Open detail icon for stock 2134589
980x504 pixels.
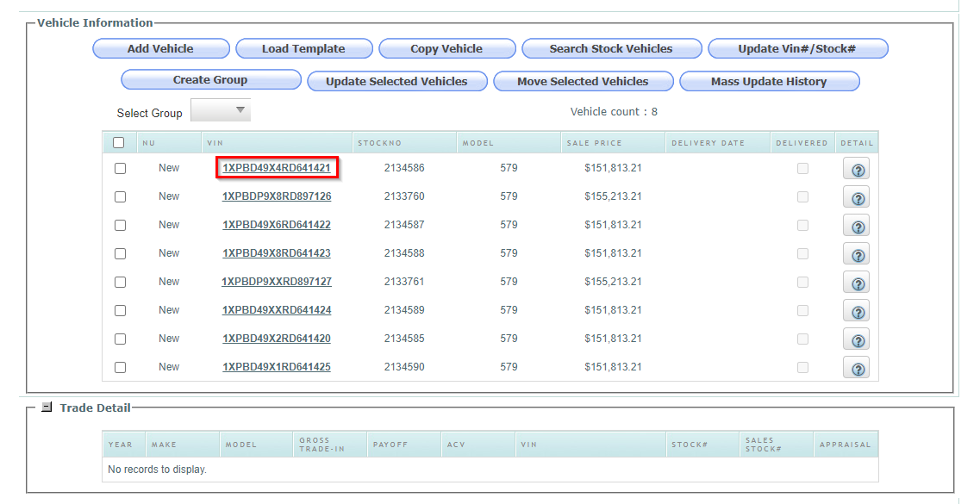(856, 312)
